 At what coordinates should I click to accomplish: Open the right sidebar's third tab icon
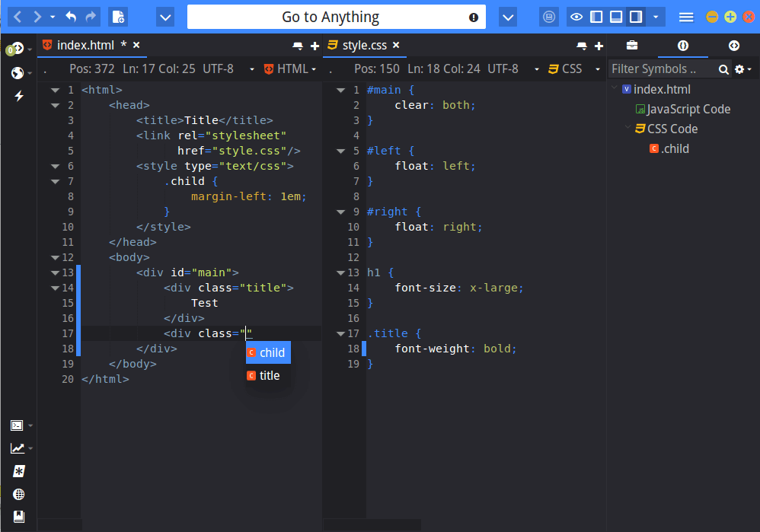(734, 46)
